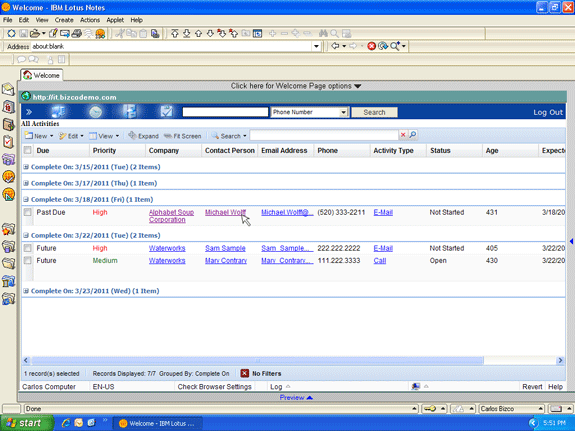Viewport: 575px width, 431px height.
Task: Click the red X clear search icon
Action: (403, 135)
